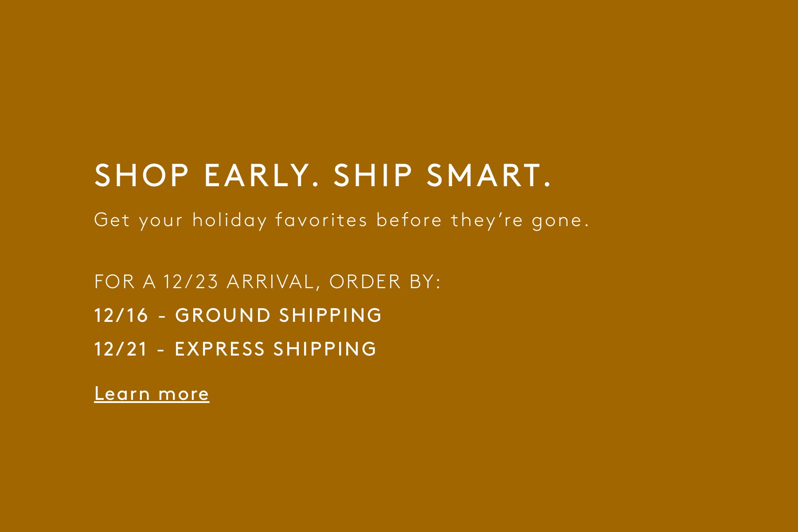Click the word SHIPPING after EXPRESS
Image resolution: width=798 pixels, height=532 pixels.
tap(325, 349)
